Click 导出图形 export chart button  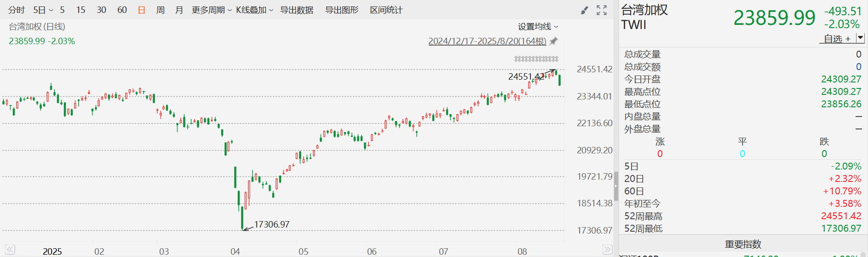(x=342, y=10)
